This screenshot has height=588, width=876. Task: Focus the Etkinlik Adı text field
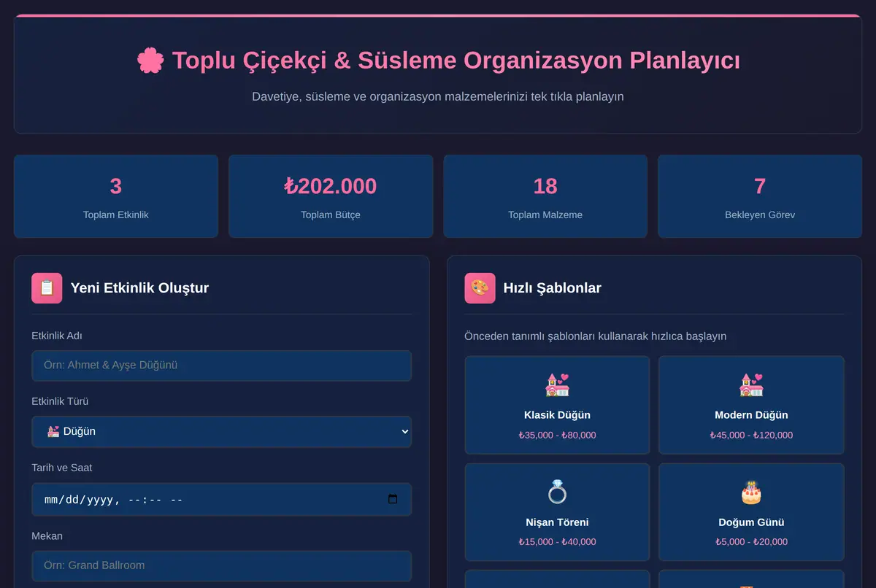point(221,365)
